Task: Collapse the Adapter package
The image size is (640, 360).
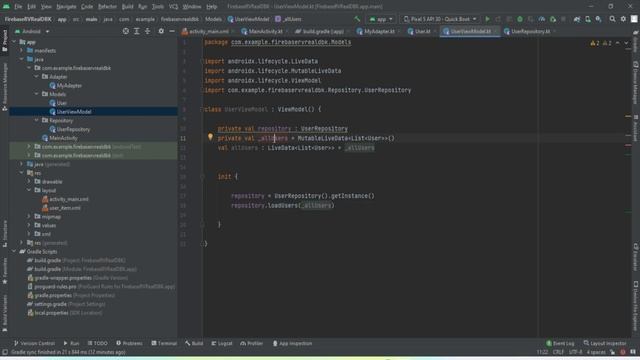Action: coord(36,77)
